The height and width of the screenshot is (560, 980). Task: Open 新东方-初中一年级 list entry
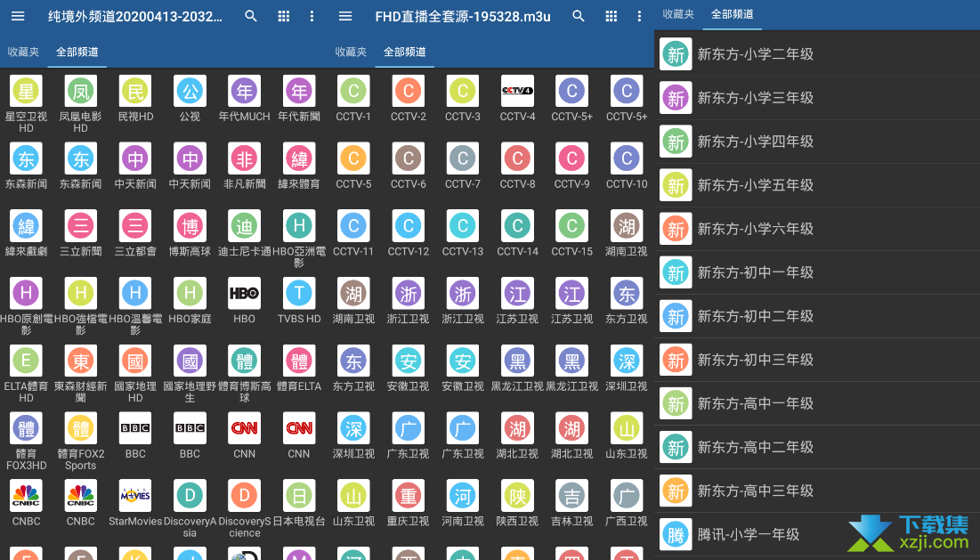817,272
